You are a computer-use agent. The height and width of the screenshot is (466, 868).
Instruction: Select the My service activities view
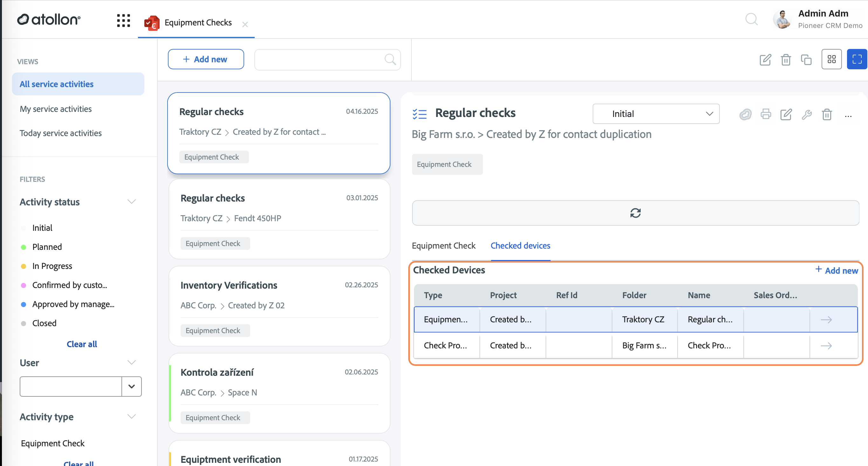(56, 109)
